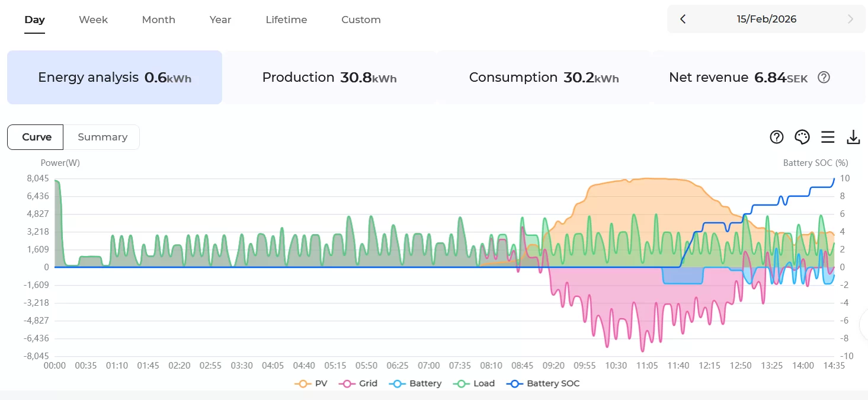The width and height of the screenshot is (868, 400).
Task: Toggle the Grid series in legend
Action: 358,383
